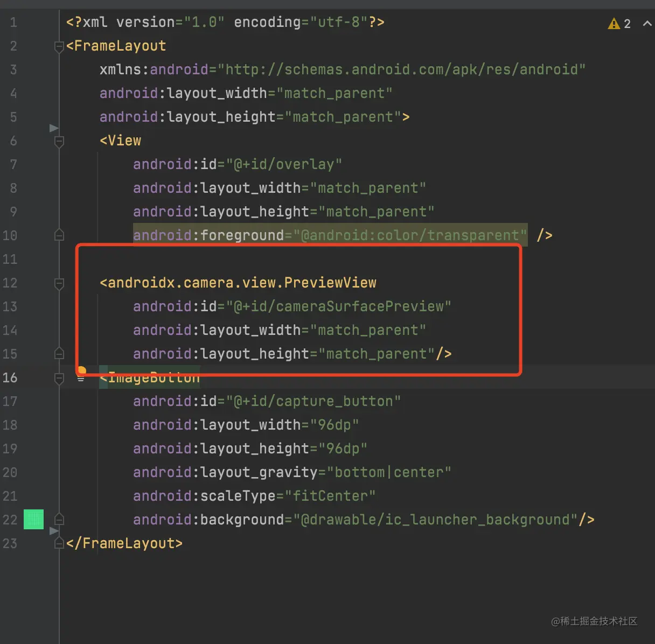
Task: Click line number 16 in the gutter
Action: point(10,377)
